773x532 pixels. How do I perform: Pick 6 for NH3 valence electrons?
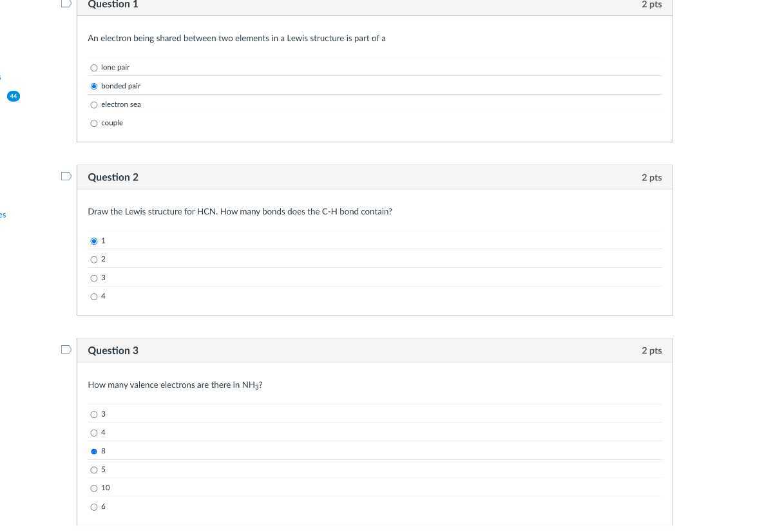pos(94,508)
